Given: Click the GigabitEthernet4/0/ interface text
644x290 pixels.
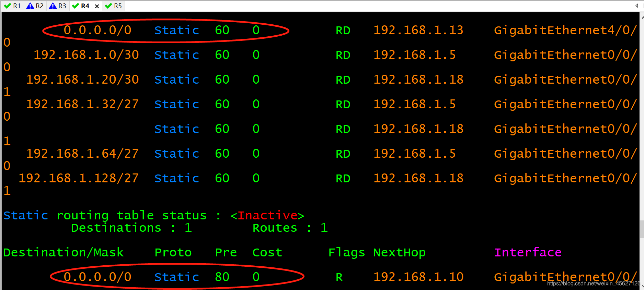Looking at the screenshot, I should pyautogui.click(x=566, y=30).
